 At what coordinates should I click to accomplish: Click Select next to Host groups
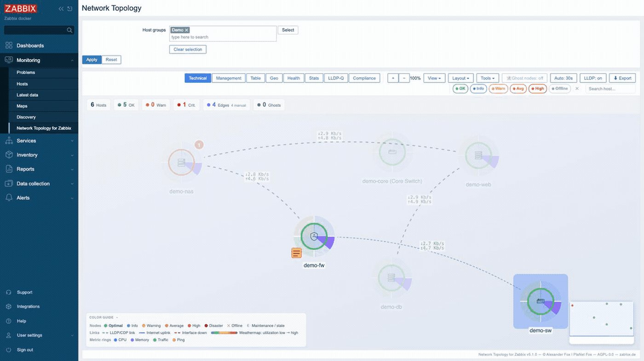tap(288, 30)
